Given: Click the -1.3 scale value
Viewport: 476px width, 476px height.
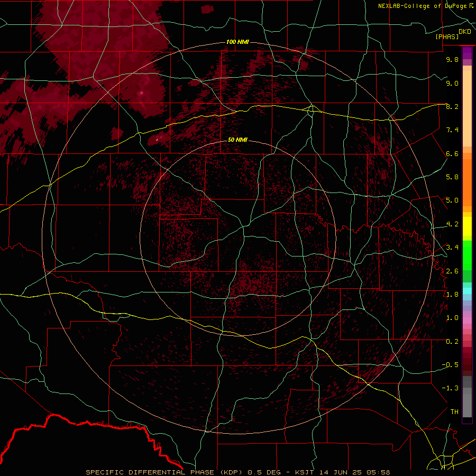Looking at the screenshot, I should [450, 388].
